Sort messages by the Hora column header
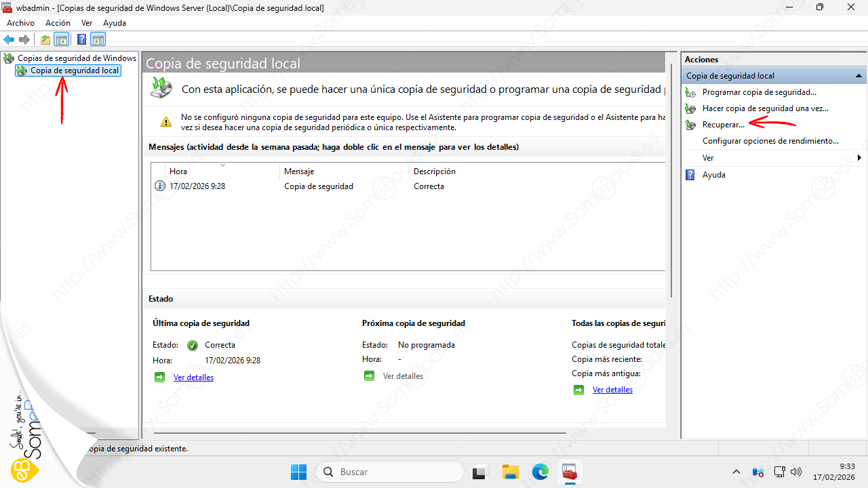Viewport: 868px width, 488px height. pos(178,171)
